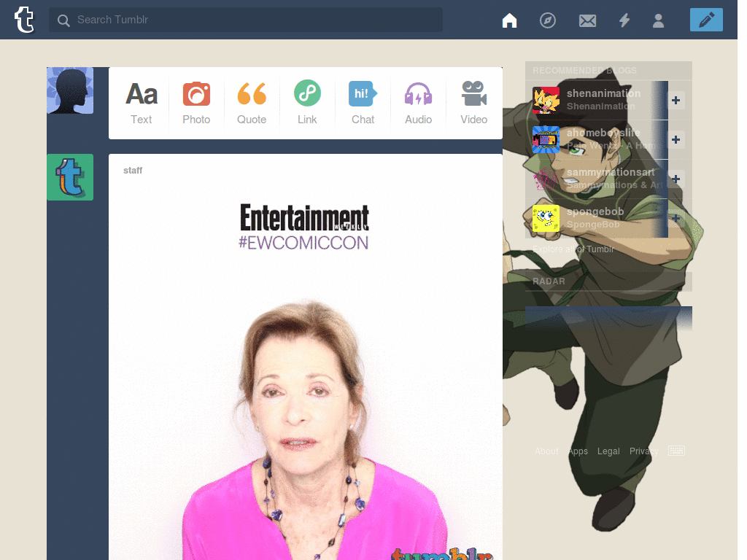747x560 pixels.
Task: Click the Entertainment Weekly #EWCOMICCON post image
Action: (306, 374)
